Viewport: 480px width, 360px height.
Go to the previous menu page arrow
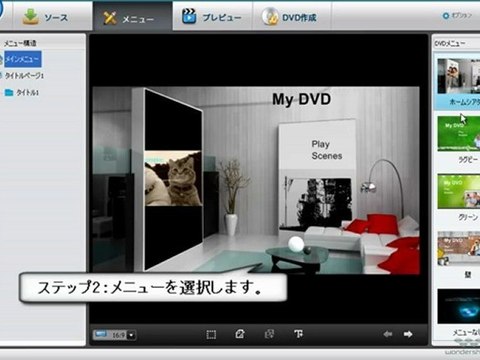pos(387,334)
